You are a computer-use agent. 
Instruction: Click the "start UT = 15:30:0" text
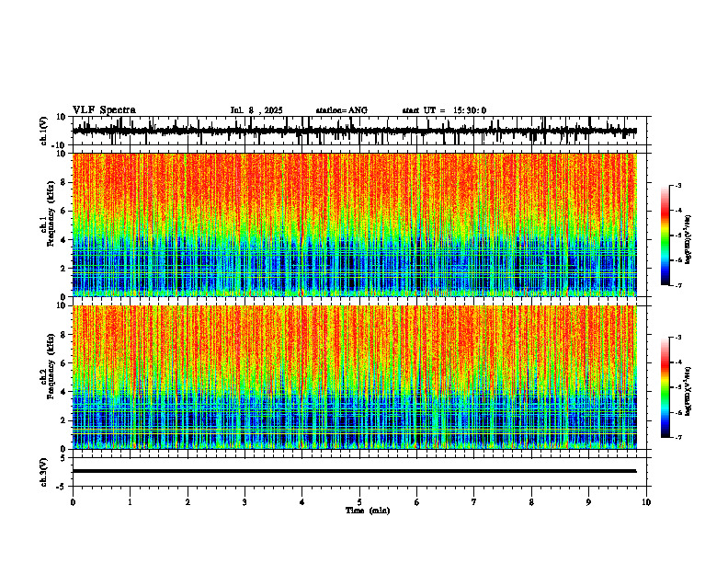[x=444, y=110]
